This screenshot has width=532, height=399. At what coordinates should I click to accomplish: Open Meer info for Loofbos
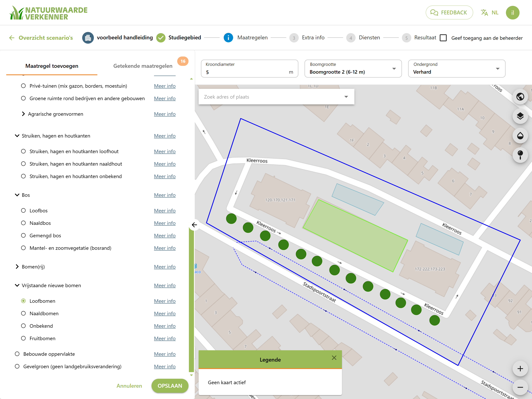point(165,211)
